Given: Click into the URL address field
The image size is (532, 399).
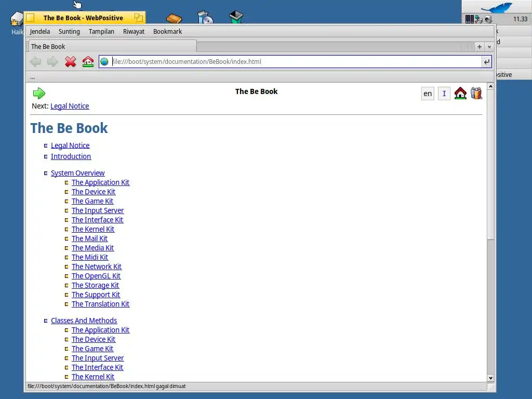Looking at the screenshot, I should 296,62.
